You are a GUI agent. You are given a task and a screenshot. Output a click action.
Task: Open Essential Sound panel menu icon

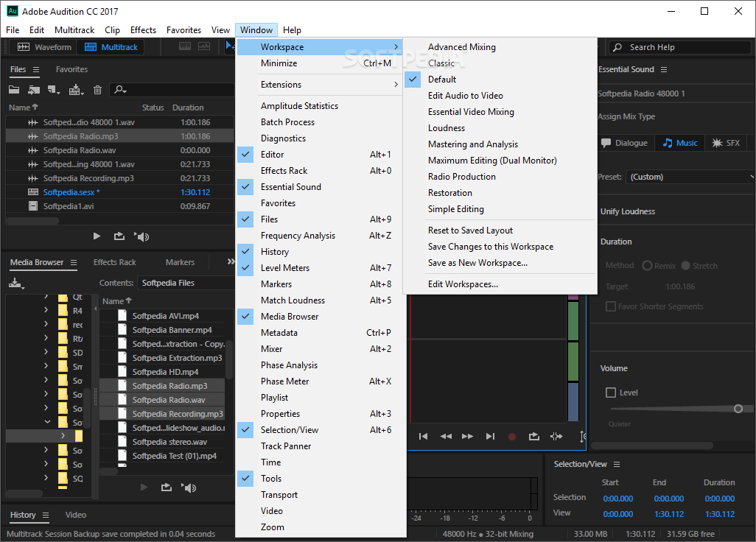[664, 69]
